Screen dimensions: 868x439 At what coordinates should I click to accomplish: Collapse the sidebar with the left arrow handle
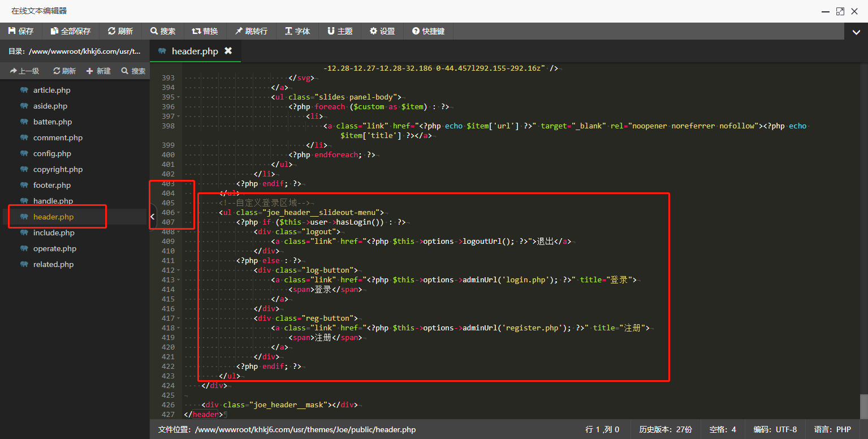(153, 216)
